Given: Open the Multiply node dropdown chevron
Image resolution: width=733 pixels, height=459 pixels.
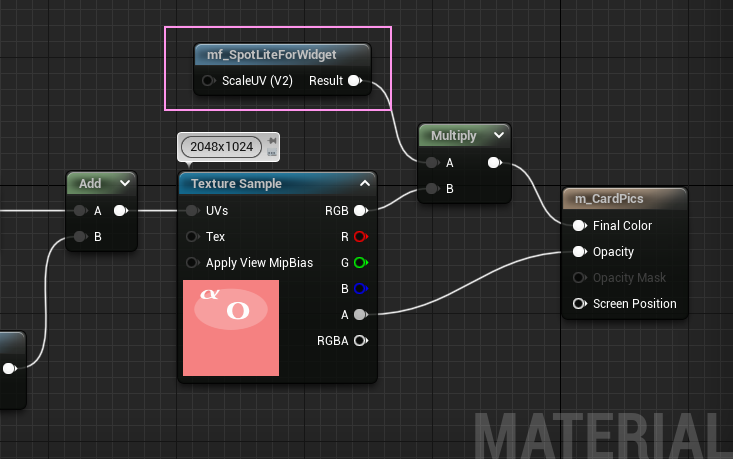Looking at the screenshot, I should pyautogui.click(x=499, y=136).
